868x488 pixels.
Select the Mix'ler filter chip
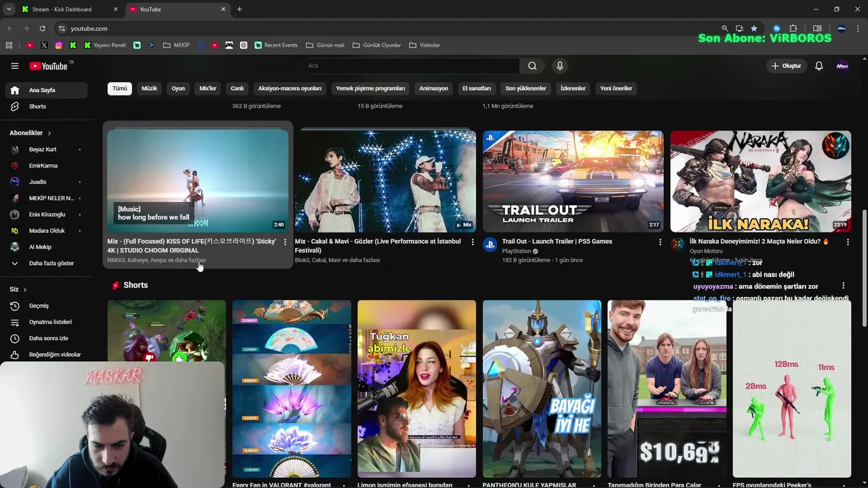[x=208, y=89]
